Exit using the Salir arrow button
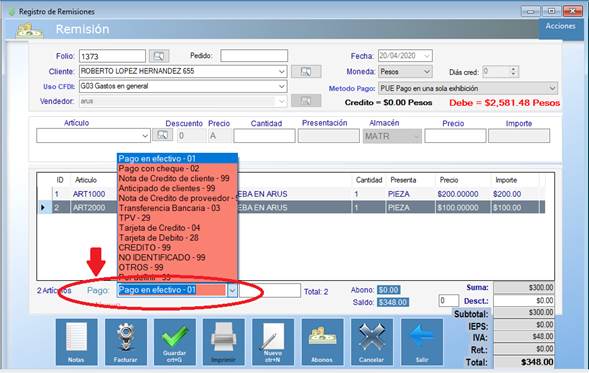 [x=421, y=342]
